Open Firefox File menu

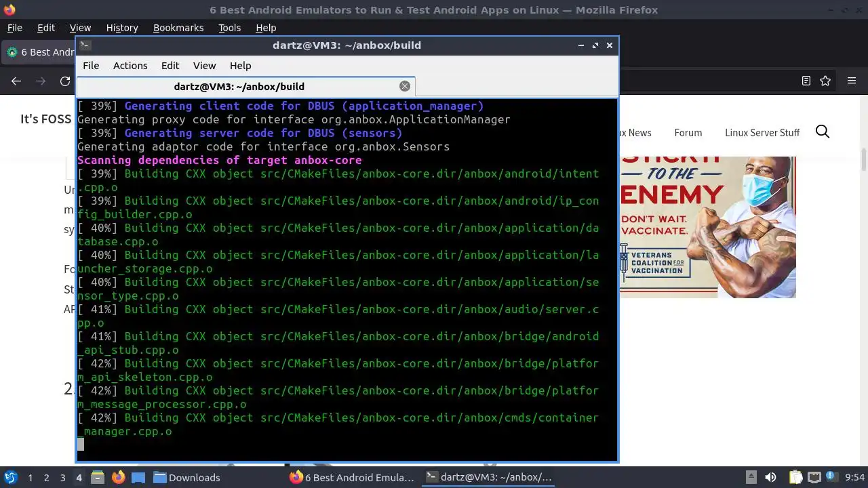tap(14, 28)
